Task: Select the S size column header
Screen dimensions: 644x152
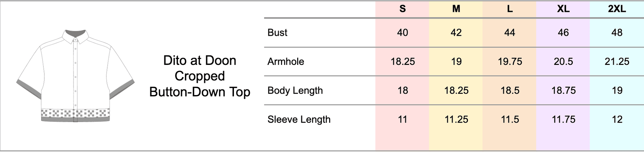Action: (x=402, y=9)
